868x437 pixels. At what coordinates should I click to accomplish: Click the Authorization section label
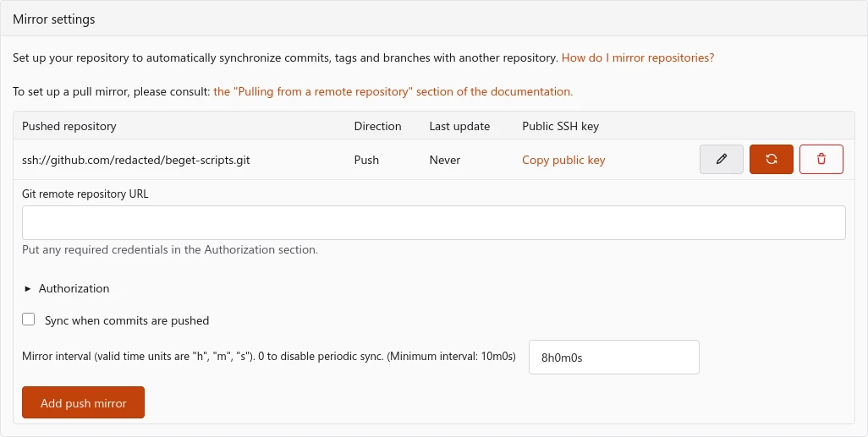(74, 288)
